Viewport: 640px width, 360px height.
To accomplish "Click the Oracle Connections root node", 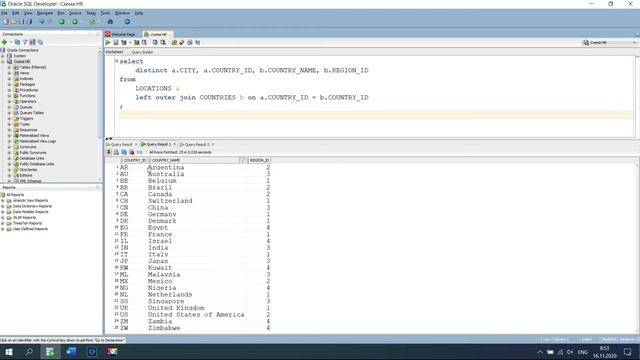I will [x=22, y=50].
